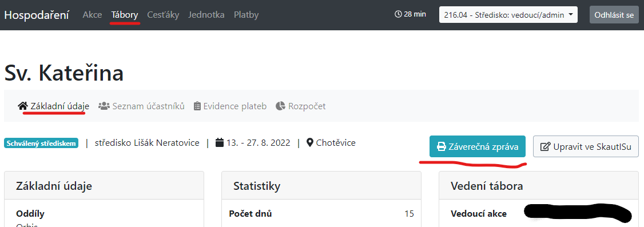644x227 pixels.
Task: Open the Akce menu item
Action: point(92,15)
